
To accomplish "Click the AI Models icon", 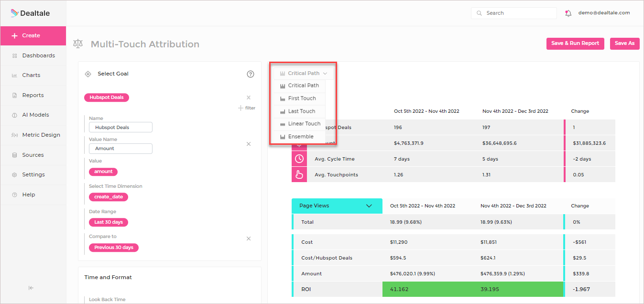I will point(14,115).
